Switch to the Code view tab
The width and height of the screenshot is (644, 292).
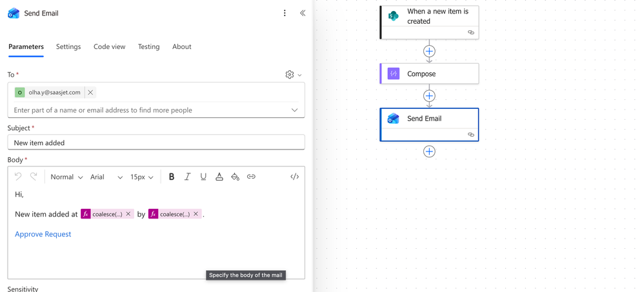pyautogui.click(x=109, y=47)
